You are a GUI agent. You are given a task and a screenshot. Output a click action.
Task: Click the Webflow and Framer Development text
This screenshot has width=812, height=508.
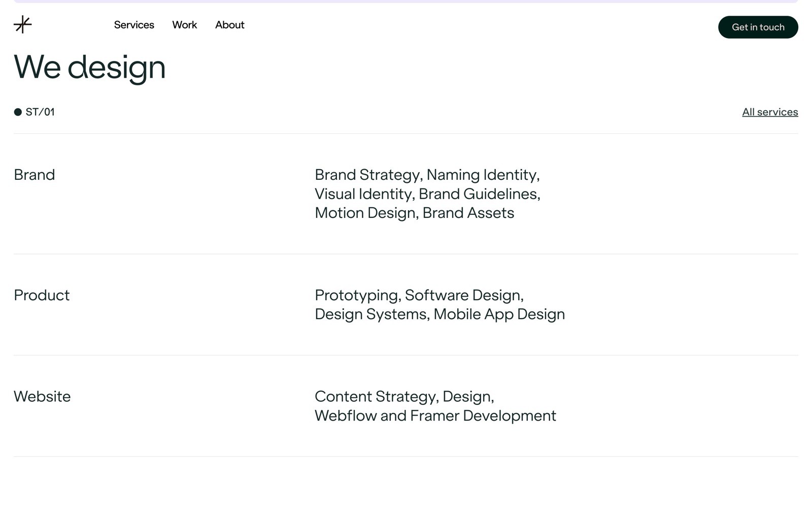[x=435, y=416]
